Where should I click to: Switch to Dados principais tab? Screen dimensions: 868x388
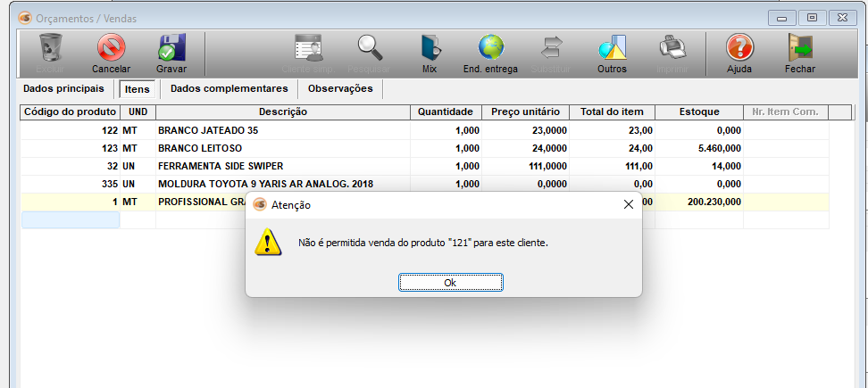[x=63, y=89]
